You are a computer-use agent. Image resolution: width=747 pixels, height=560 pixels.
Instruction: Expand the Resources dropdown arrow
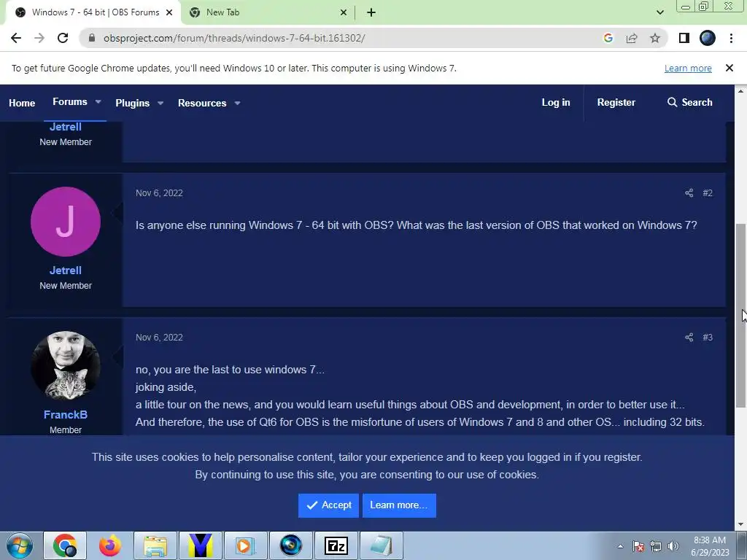pos(237,103)
